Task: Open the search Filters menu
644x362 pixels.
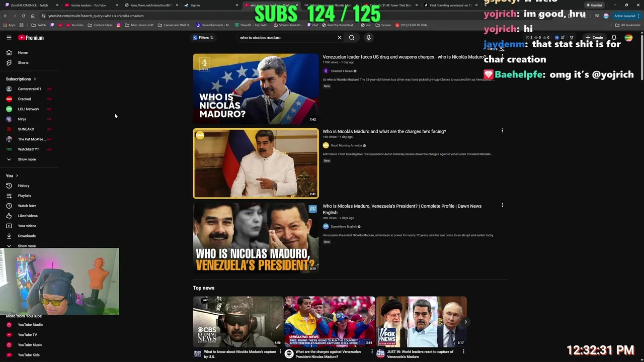Action: 203,38
